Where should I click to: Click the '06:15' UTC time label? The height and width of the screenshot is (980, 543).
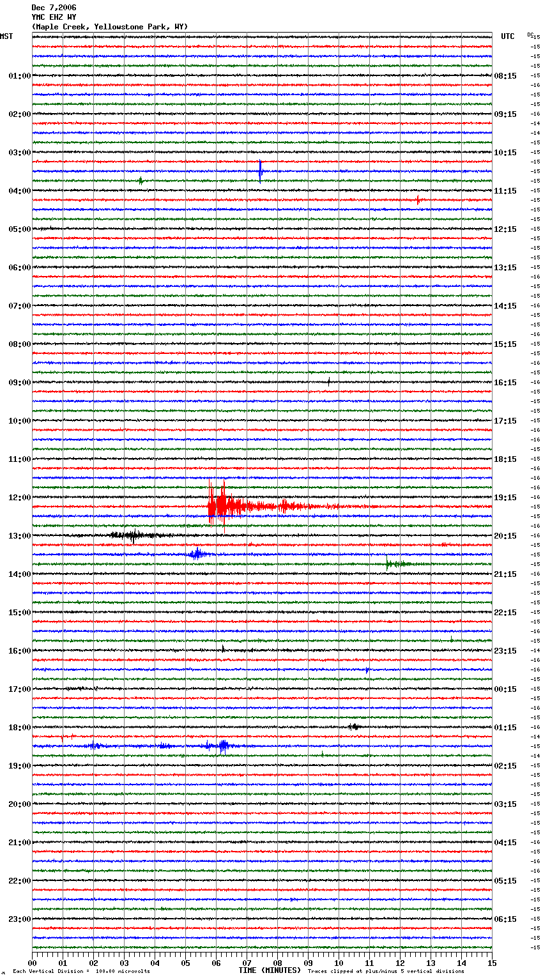[x=505, y=919]
